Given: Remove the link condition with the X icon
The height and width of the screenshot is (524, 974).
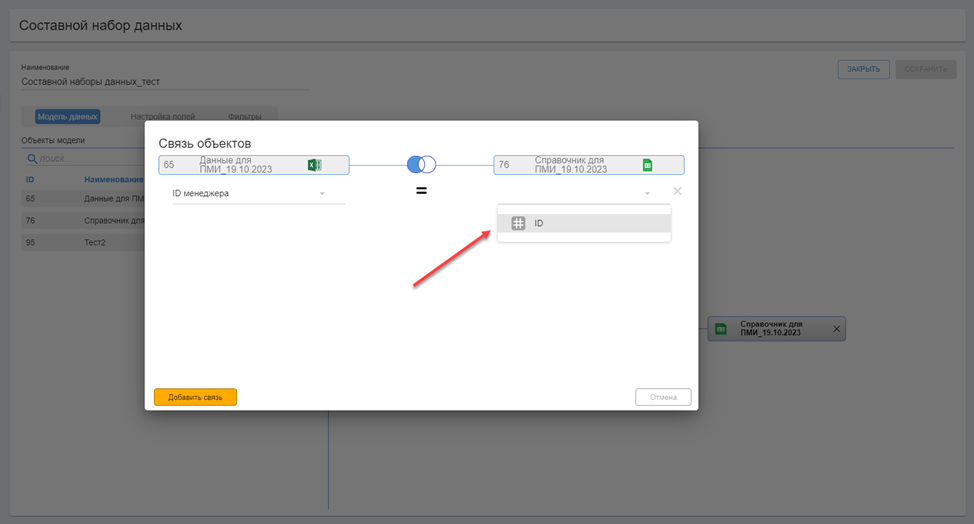Looking at the screenshot, I should 677,191.
